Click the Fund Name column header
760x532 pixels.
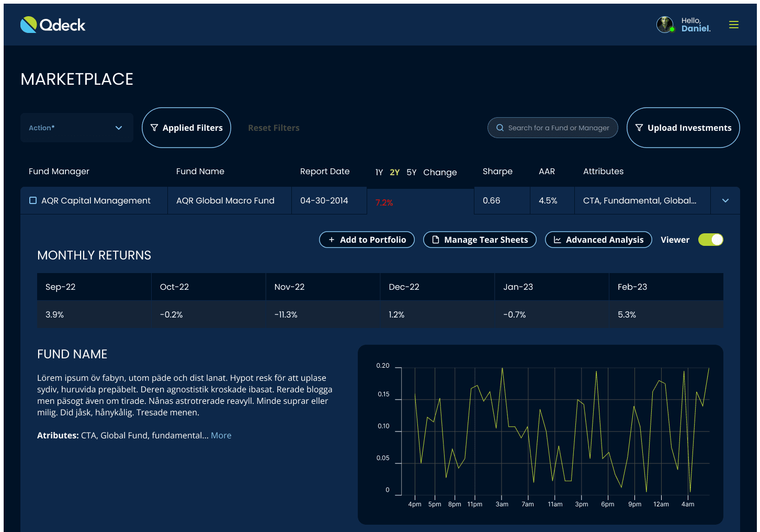[200, 171]
